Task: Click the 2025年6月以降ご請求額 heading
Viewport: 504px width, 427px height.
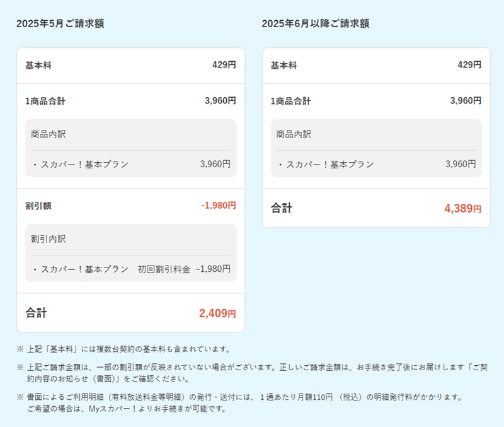Action: 315,24
